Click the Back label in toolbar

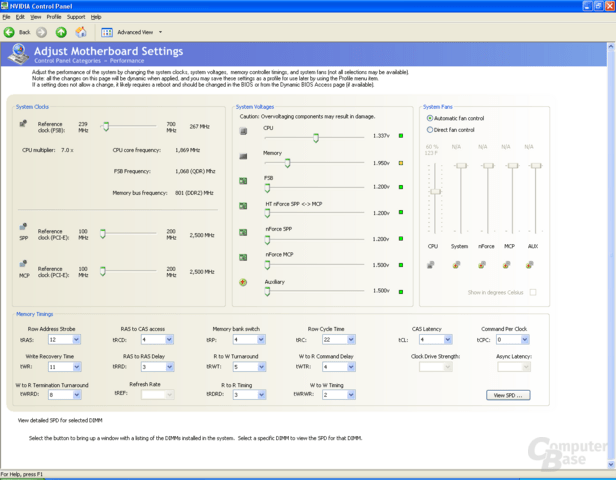[x=24, y=32]
